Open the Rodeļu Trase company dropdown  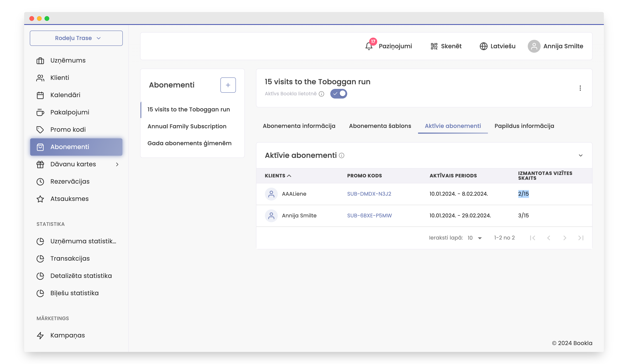[76, 38]
